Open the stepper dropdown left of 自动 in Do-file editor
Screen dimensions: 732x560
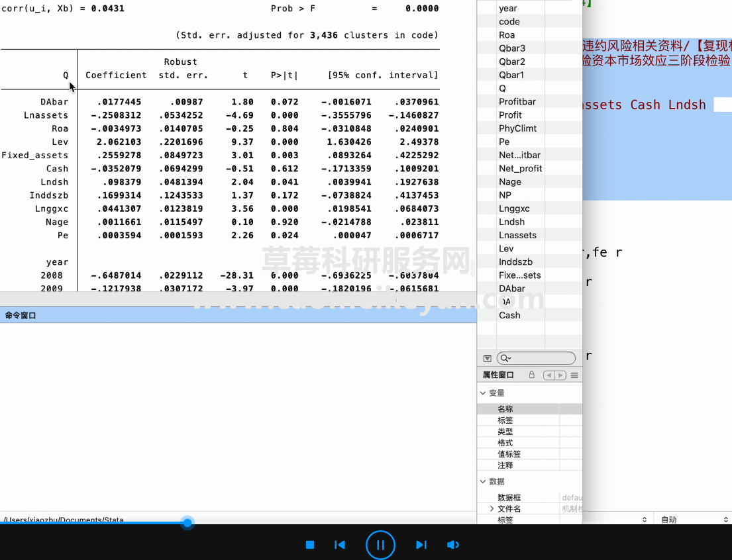click(645, 520)
